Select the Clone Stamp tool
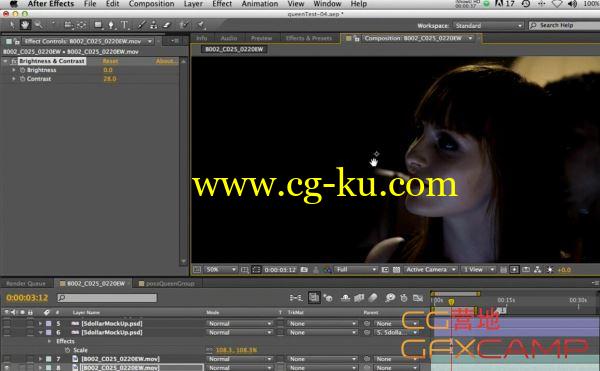Screen dimensions: 600x371 (x=153, y=25)
